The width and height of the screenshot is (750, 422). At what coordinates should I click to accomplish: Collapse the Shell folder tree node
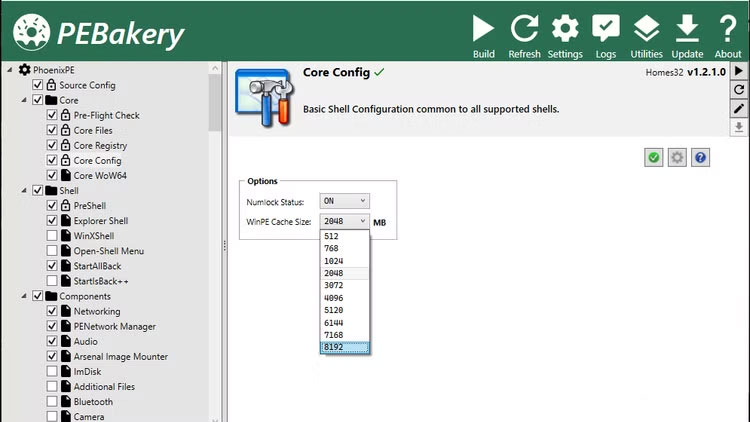point(24,190)
